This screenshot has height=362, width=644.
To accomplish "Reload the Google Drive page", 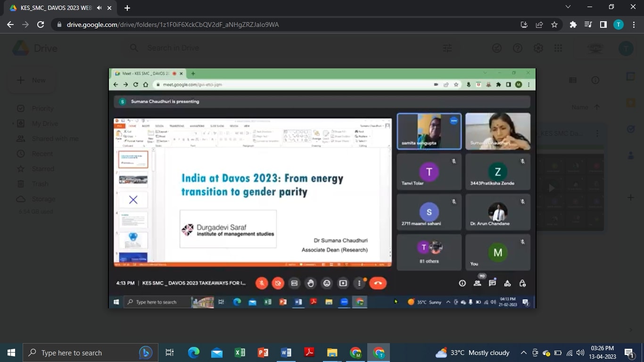I will pos(41,25).
